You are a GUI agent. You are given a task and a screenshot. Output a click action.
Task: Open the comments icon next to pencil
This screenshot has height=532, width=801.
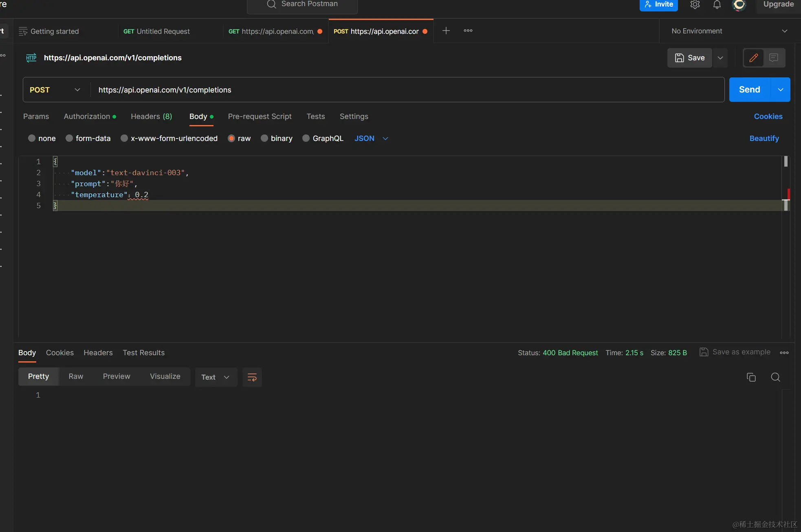click(x=774, y=58)
